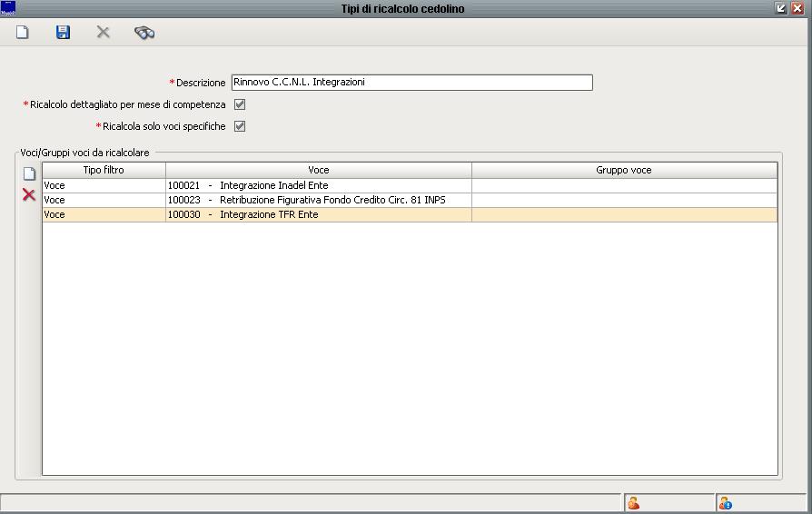Click the user icon in status bar

[x=633, y=502]
